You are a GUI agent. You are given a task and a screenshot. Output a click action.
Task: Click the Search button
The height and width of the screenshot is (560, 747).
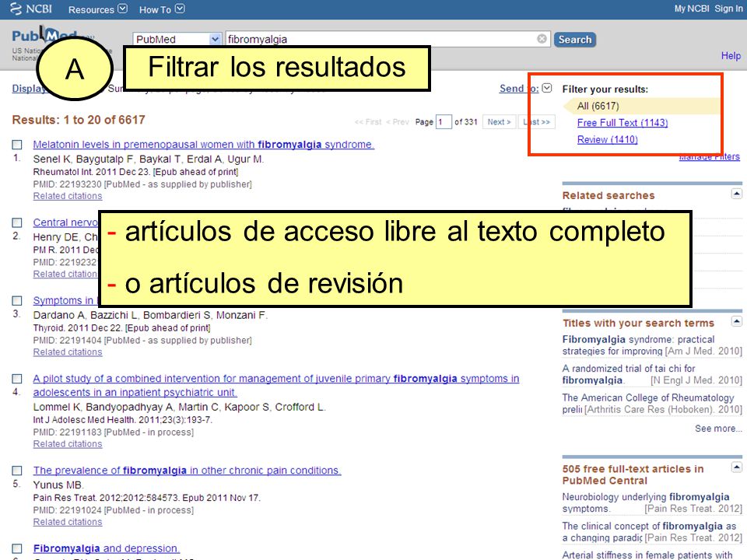(574, 40)
